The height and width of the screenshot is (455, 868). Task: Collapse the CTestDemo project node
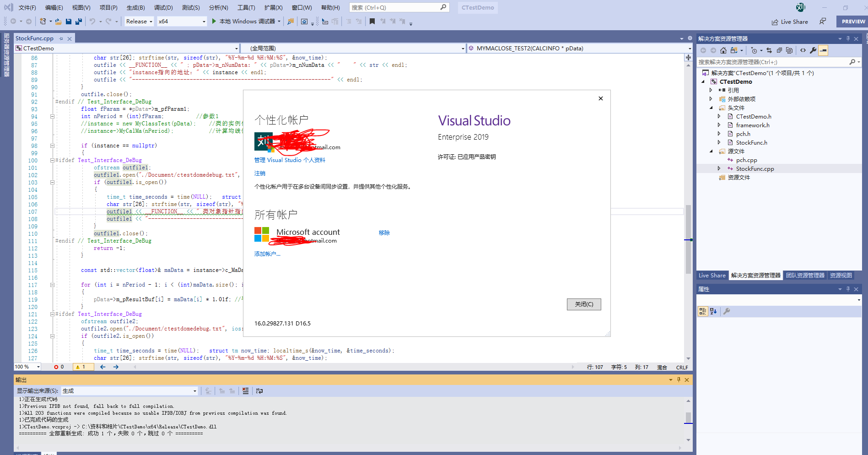703,81
